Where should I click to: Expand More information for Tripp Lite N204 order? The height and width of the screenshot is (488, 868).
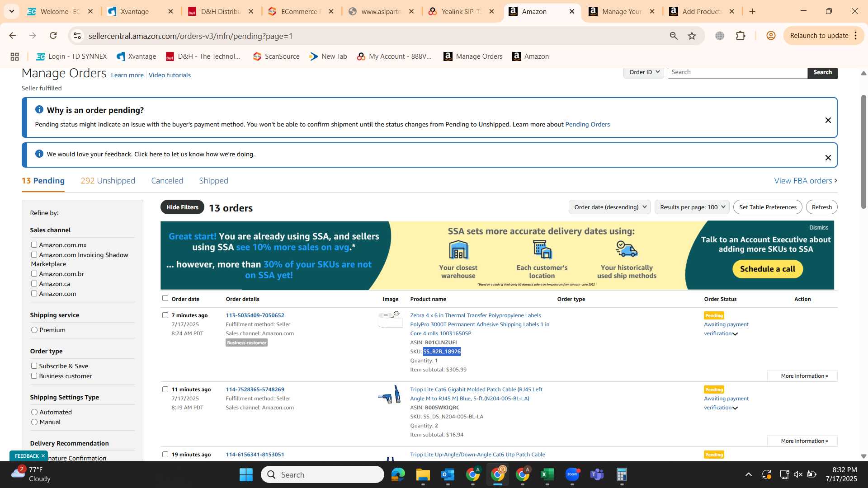802,441
